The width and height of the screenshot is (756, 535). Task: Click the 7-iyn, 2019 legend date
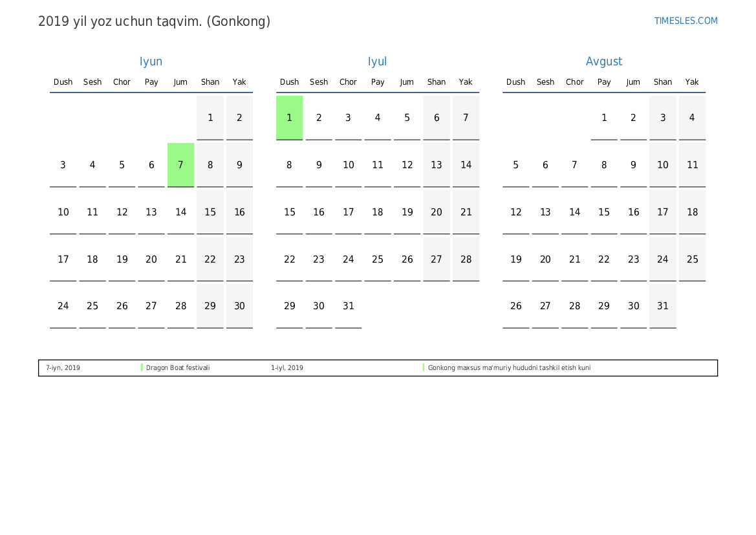point(63,368)
